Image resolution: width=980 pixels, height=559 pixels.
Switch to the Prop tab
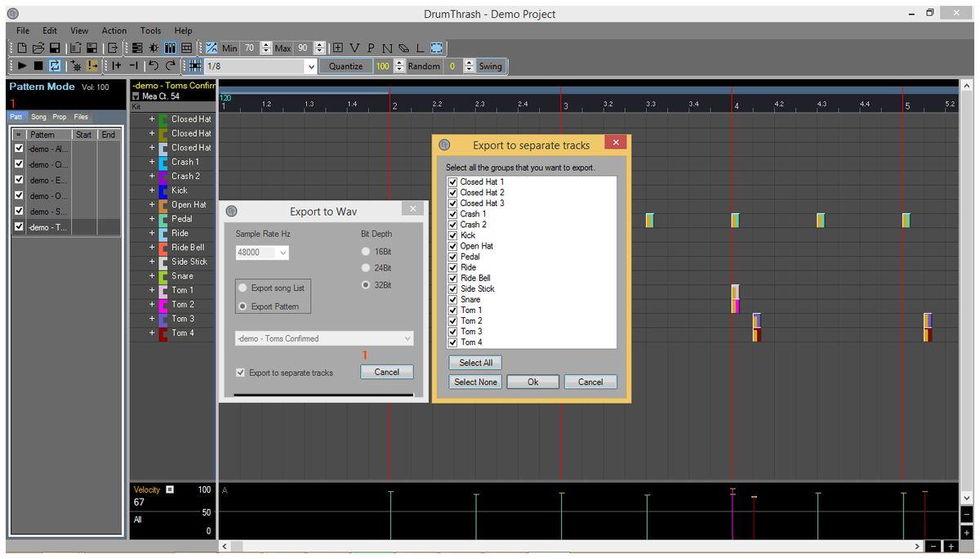[x=60, y=117]
